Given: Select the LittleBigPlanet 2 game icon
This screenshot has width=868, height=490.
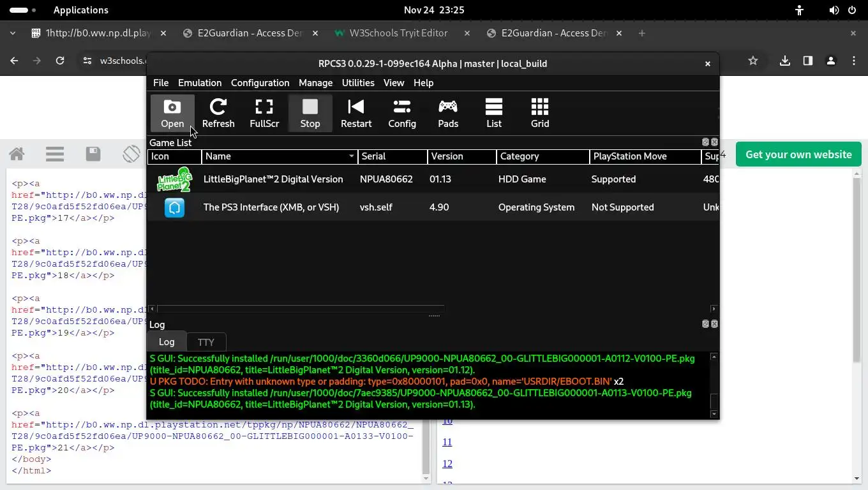Looking at the screenshot, I should point(174,179).
